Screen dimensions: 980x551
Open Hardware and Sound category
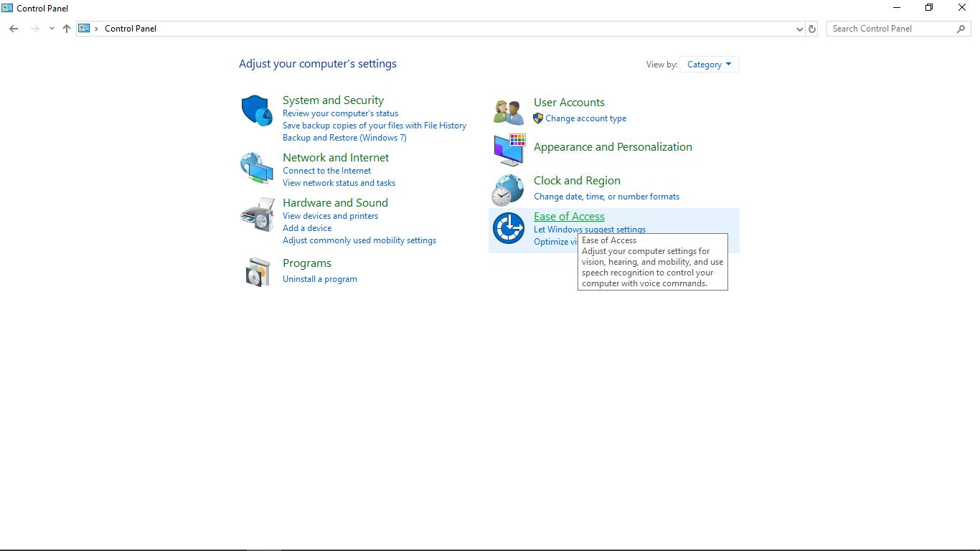point(335,203)
